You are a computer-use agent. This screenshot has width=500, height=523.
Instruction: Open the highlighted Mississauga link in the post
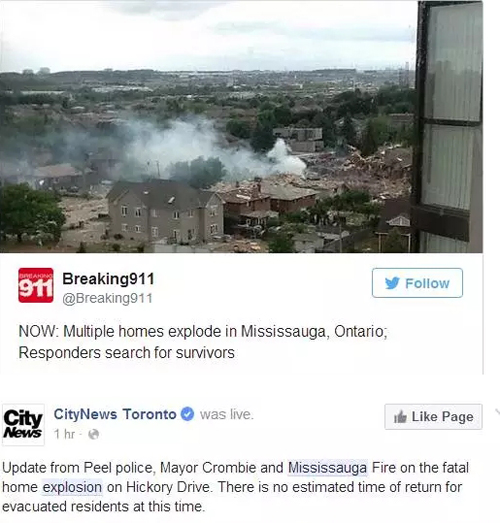tap(328, 468)
